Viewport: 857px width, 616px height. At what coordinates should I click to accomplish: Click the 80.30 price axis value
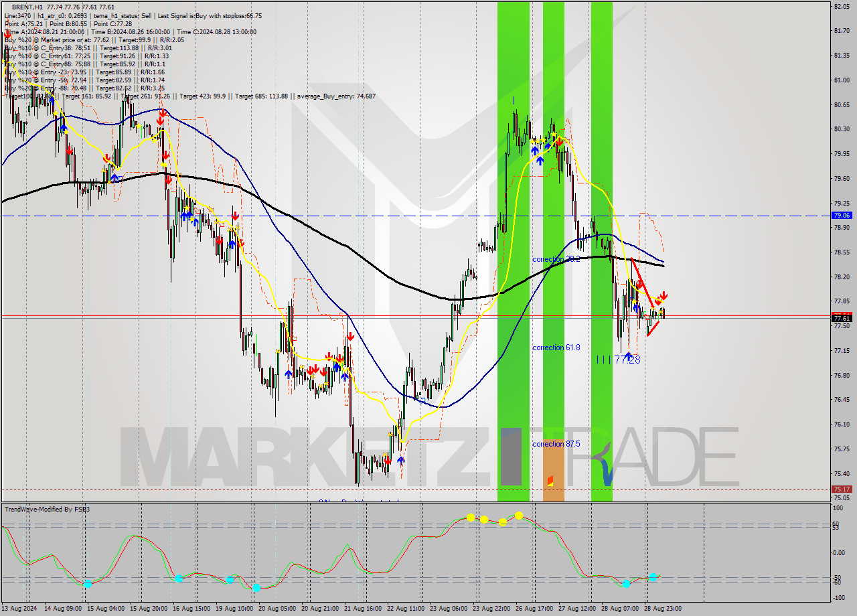click(842, 129)
